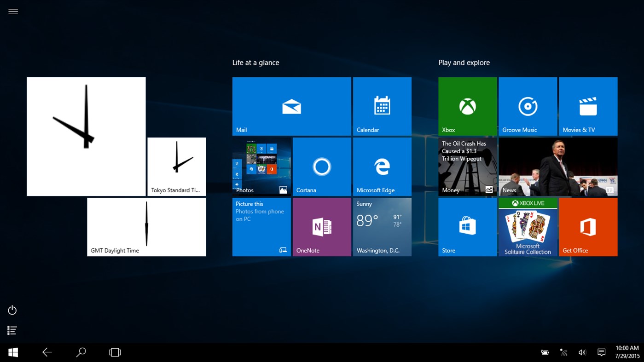The image size is (644, 362).
Task: Check the GMT Daylight Time clock tile
Action: [146, 226]
